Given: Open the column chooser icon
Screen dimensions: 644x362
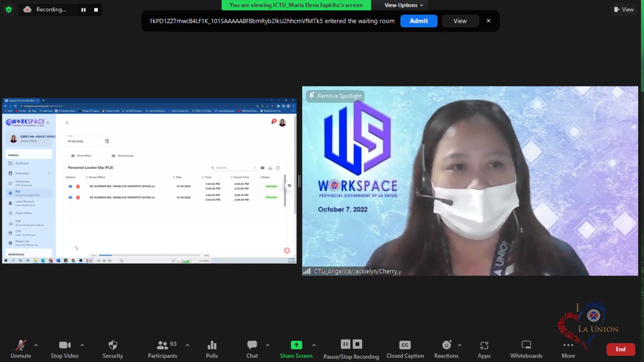Looking at the screenshot, I should point(263,168).
